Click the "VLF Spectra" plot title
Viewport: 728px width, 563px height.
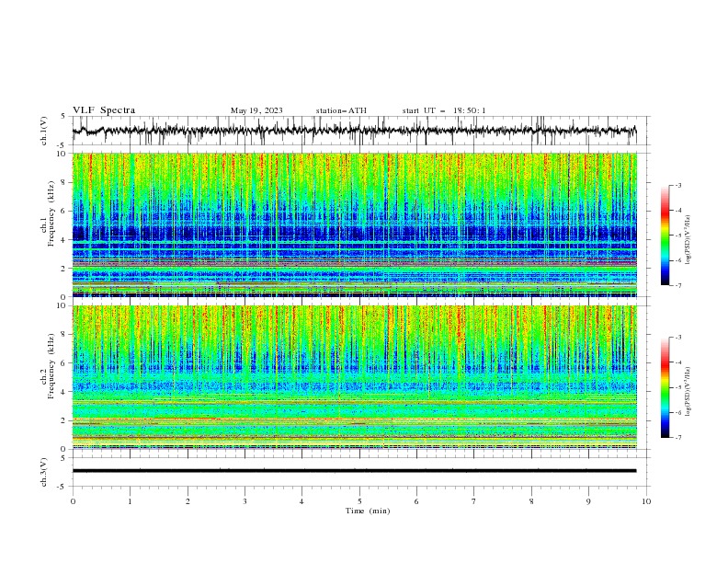tap(104, 110)
